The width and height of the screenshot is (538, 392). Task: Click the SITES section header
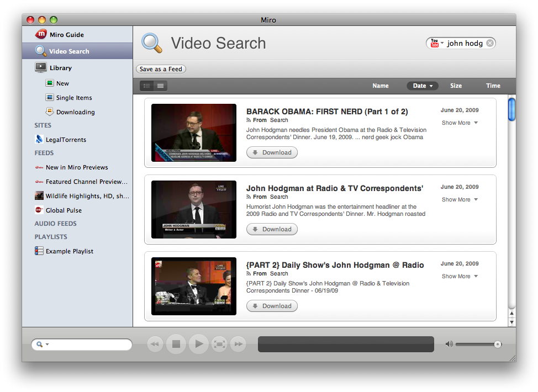43,125
